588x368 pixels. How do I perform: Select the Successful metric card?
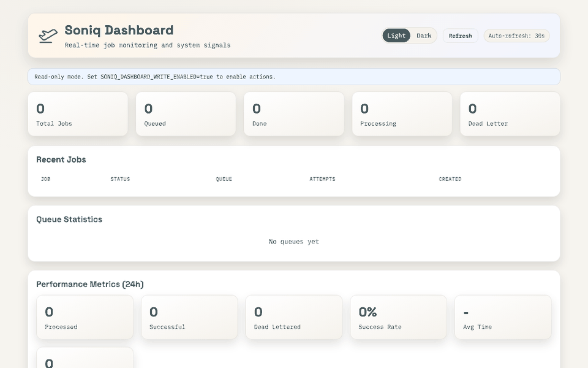(189, 317)
